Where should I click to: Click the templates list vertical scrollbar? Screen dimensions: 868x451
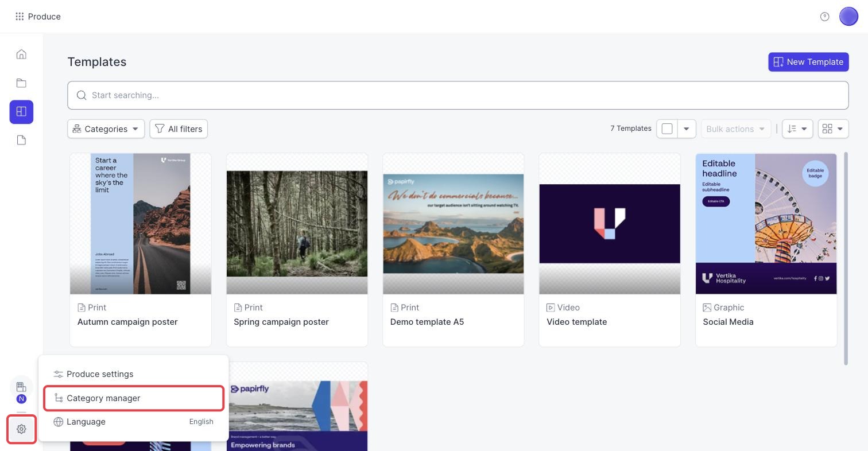(846, 258)
